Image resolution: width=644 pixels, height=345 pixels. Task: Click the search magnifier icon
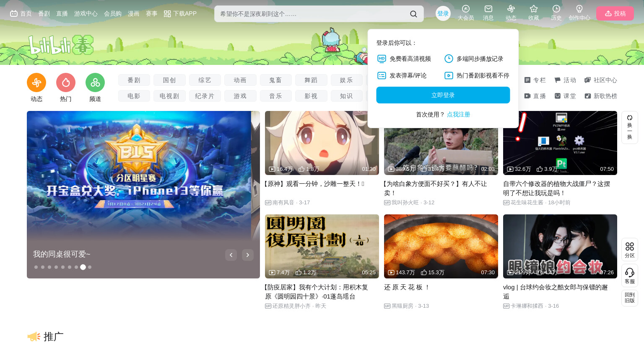pos(413,14)
